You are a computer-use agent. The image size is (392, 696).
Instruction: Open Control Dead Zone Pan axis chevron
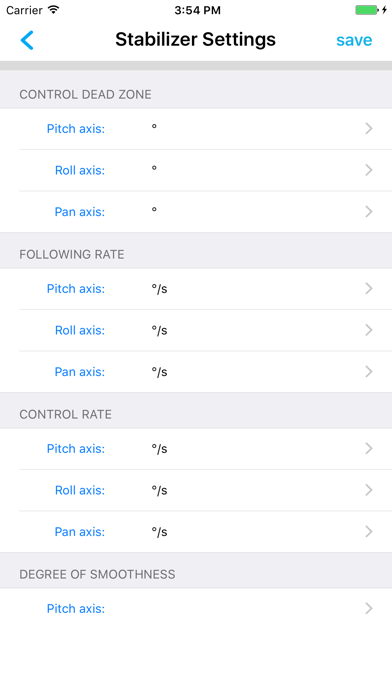(368, 212)
